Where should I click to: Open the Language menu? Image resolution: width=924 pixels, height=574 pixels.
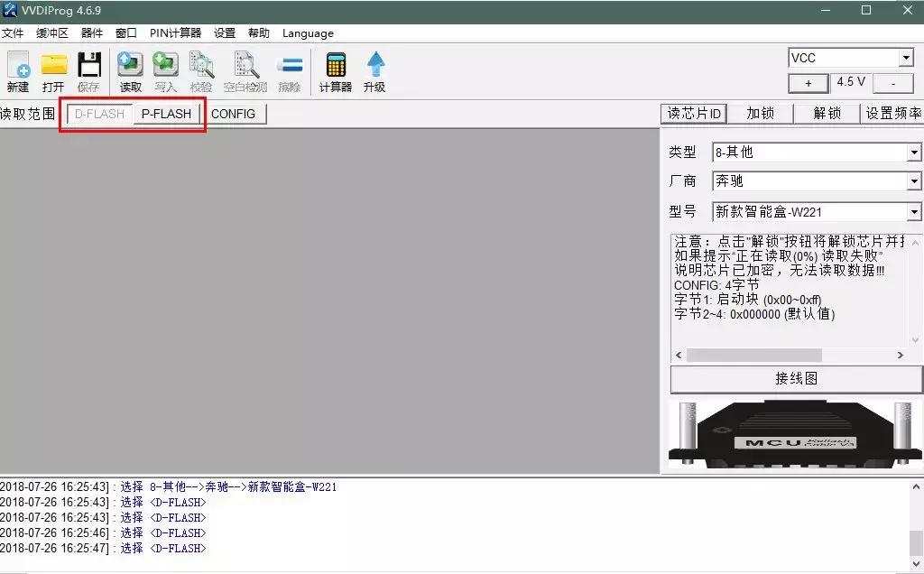pyautogui.click(x=308, y=33)
